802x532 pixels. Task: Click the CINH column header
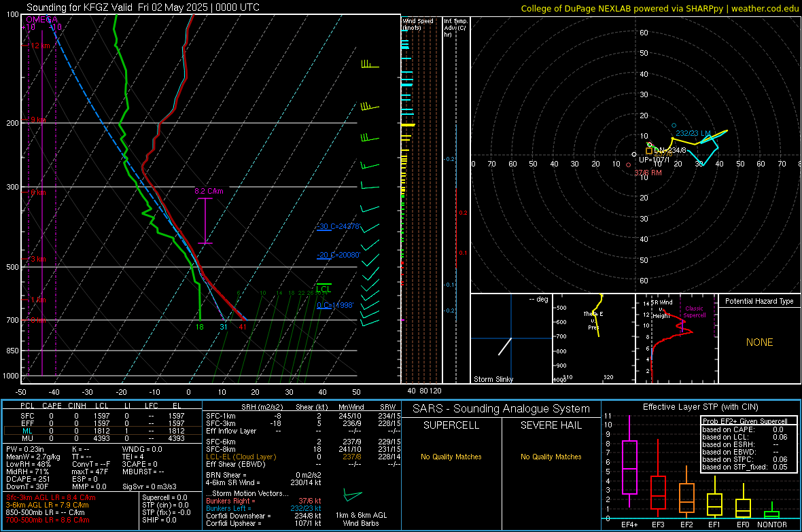tap(77, 406)
